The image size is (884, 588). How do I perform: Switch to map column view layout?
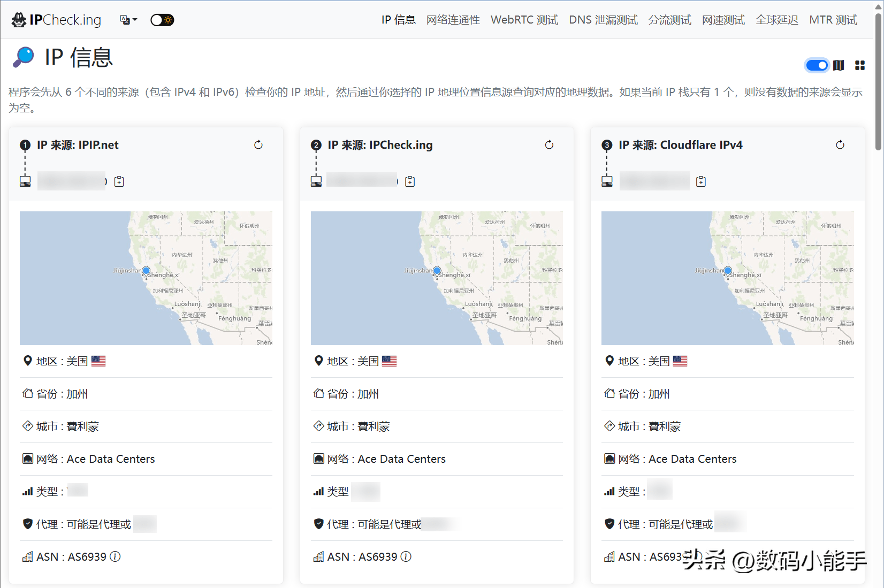839,65
